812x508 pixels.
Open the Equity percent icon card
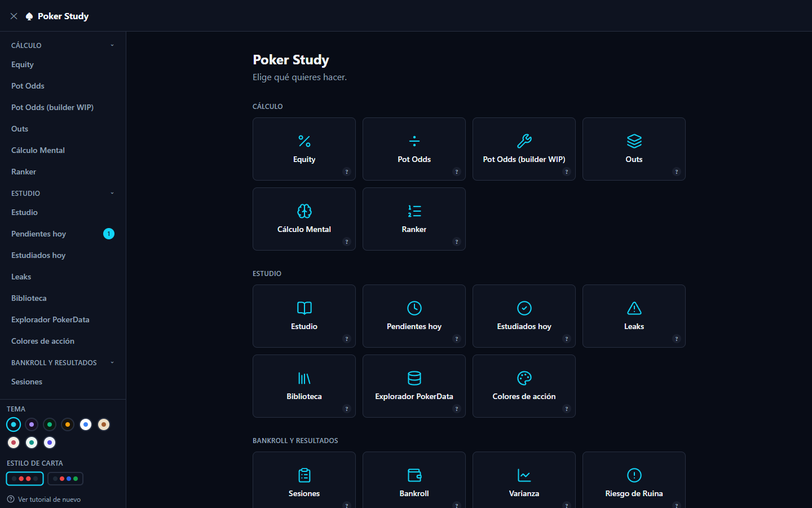tap(304, 149)
